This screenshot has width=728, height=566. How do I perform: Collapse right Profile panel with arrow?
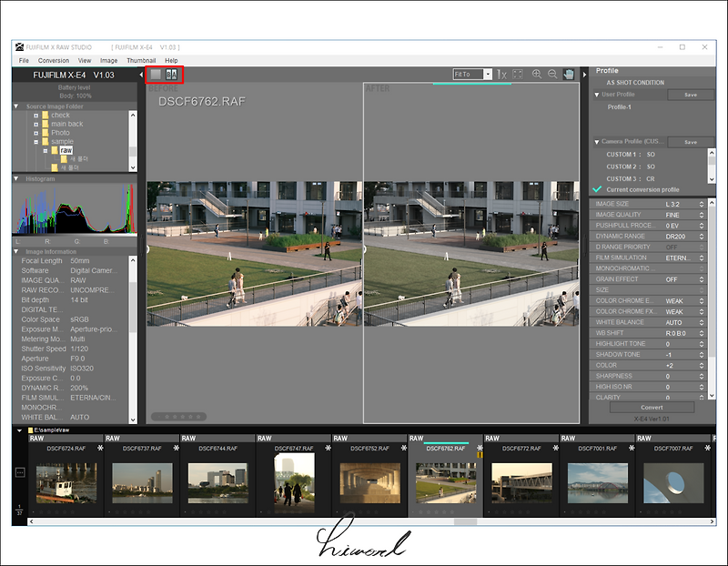pyautogui.click(x=584, y=75)
